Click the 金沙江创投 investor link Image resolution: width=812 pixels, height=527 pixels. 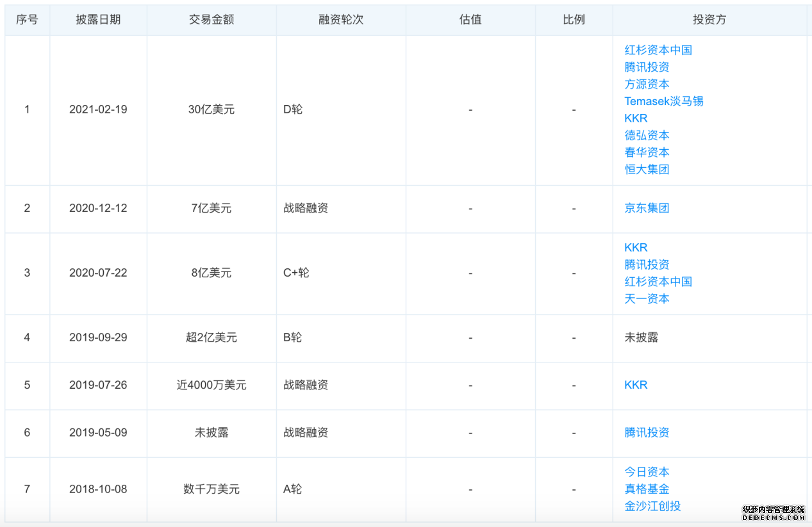(x=652, y=506)
